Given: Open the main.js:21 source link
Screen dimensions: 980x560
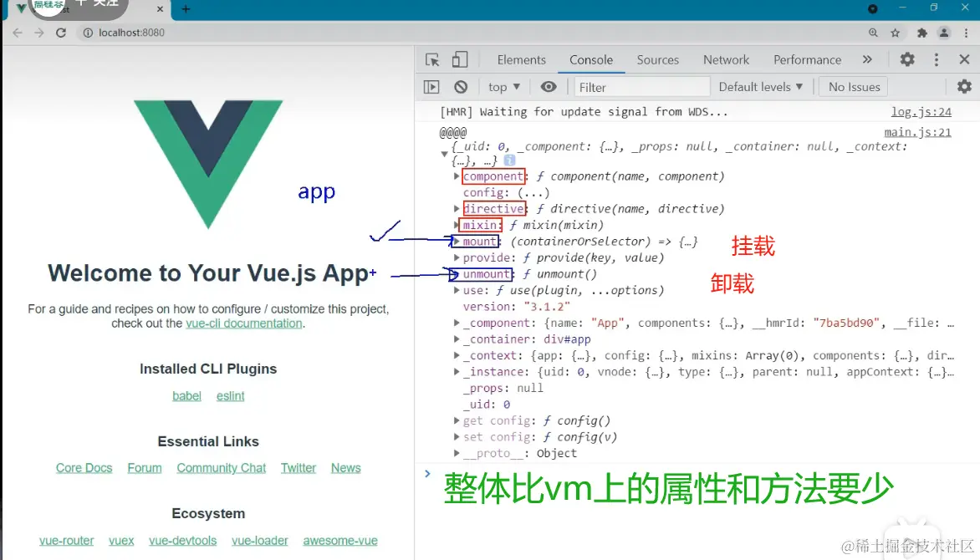Looking at the screenshot, I should tap(917, 132).
